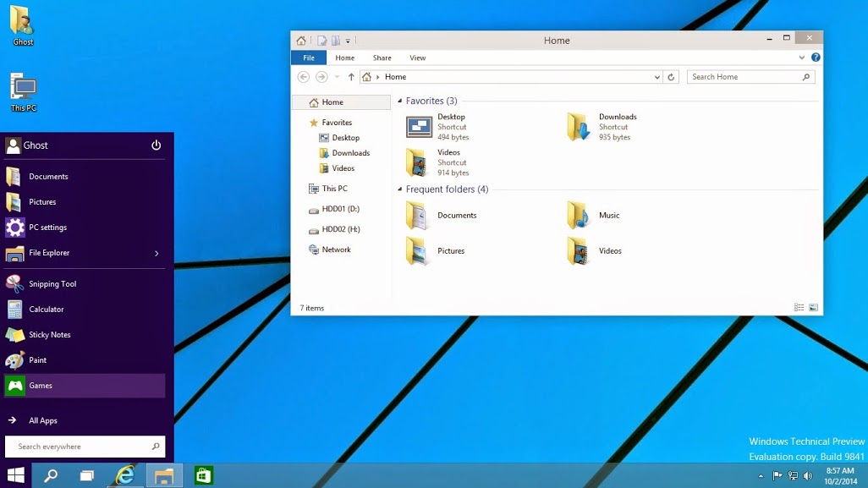
Task: Open Sticky Notes from Start menu
Action: pyautogui.click(x=85, y=335)
